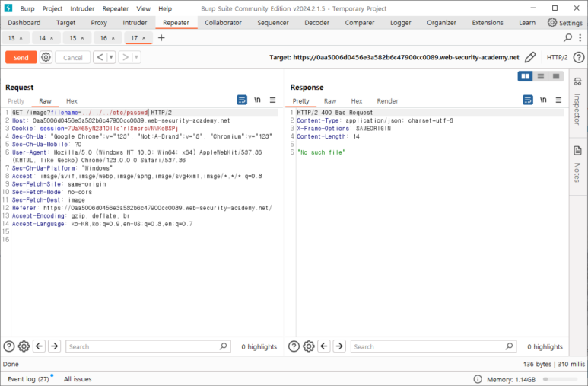Go to the next request with the forward arrow
This screenshot has height=386, width=588.
(x=126, y=57)
